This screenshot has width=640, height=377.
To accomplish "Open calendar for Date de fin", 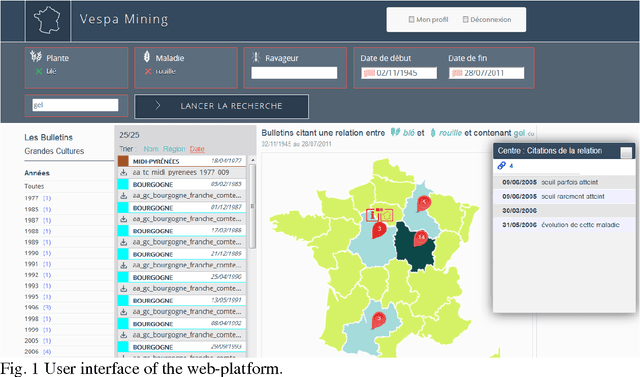I will [x=457, y=73].
